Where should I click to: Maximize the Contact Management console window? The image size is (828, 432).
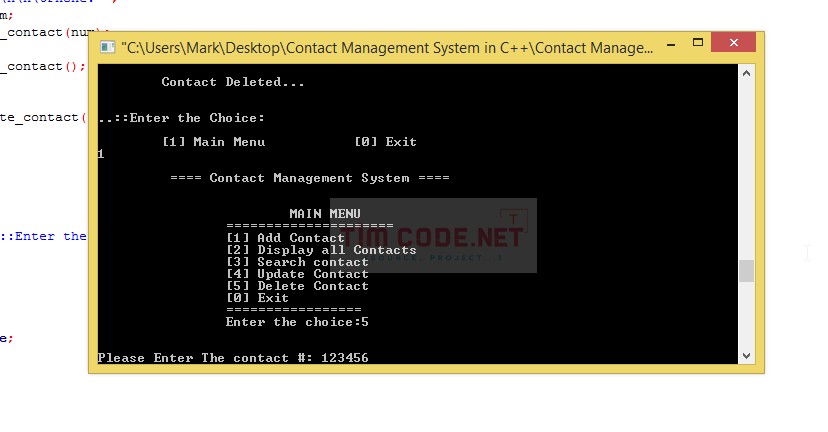(x=698, y=43)
